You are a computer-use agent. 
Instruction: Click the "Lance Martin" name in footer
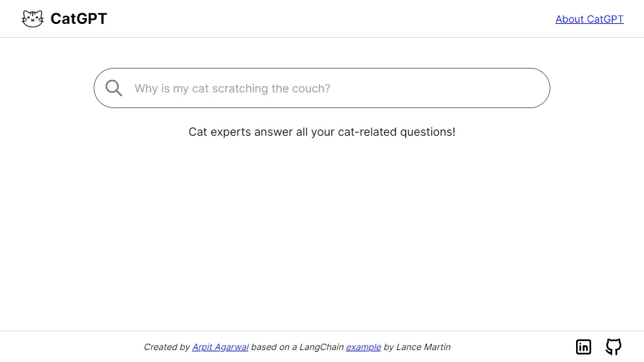click(x=423, y=347)
